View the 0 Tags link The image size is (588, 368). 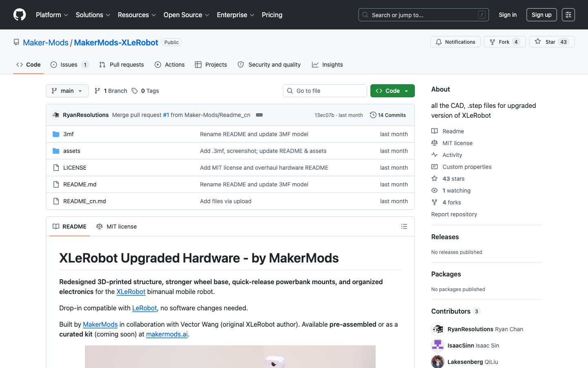pyautogui.click(x=145, y=91)
